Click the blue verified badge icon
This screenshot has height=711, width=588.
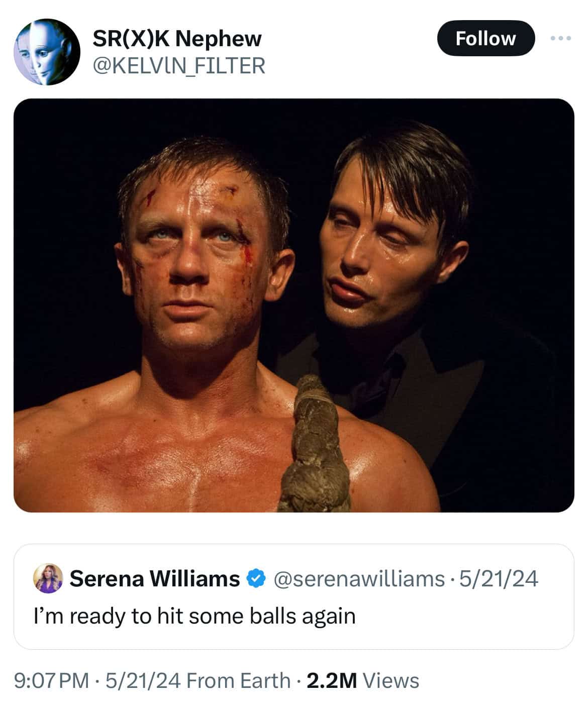[x=256, y=579]
